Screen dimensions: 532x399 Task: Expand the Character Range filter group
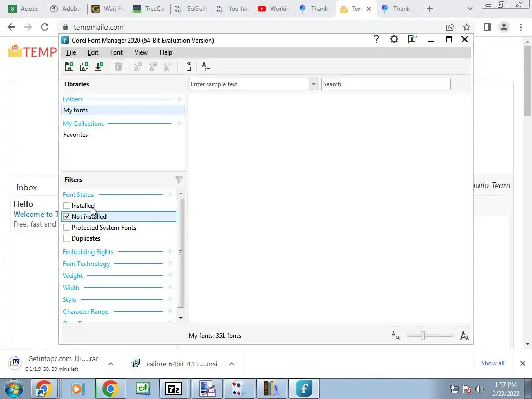[x=170, y=312]
